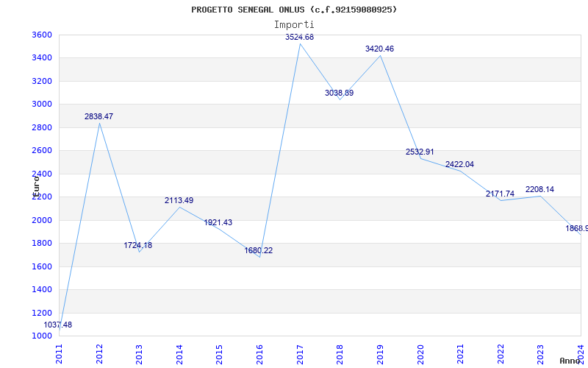Image resolution: width=588 pixels, height=368 pixels.
Task: Click the x-axis year 2019
Action: 380,354
